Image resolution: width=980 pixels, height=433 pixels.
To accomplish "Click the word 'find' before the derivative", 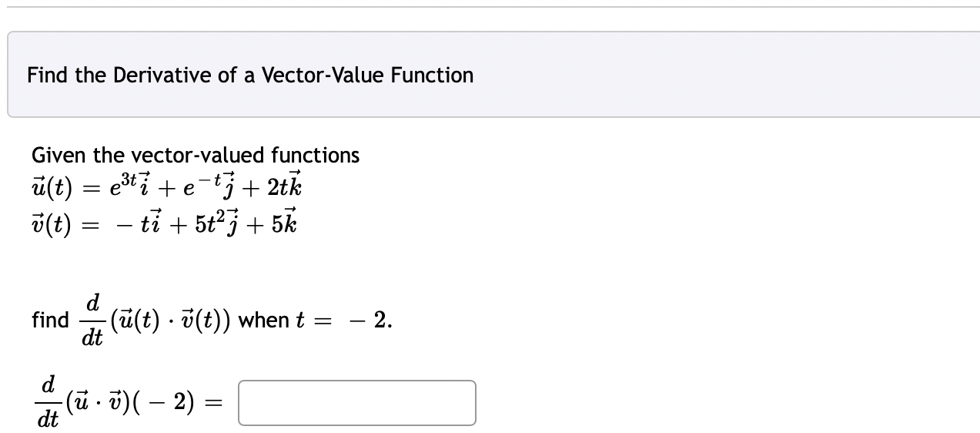I will point(50,320).
